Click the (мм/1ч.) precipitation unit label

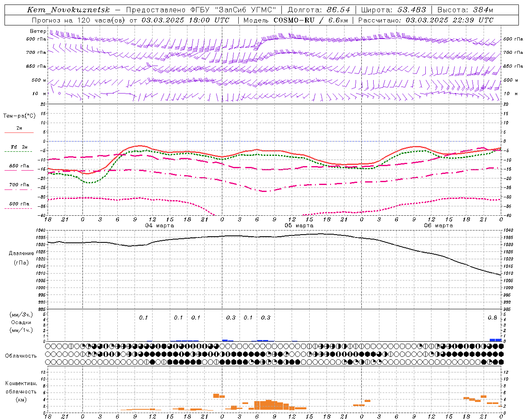click(x=21, y=330)
